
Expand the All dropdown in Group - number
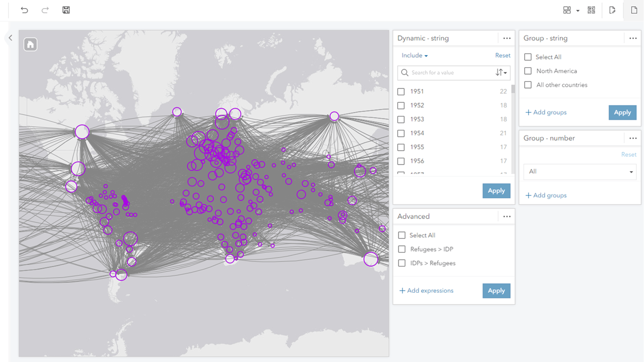tap(580, 172)
